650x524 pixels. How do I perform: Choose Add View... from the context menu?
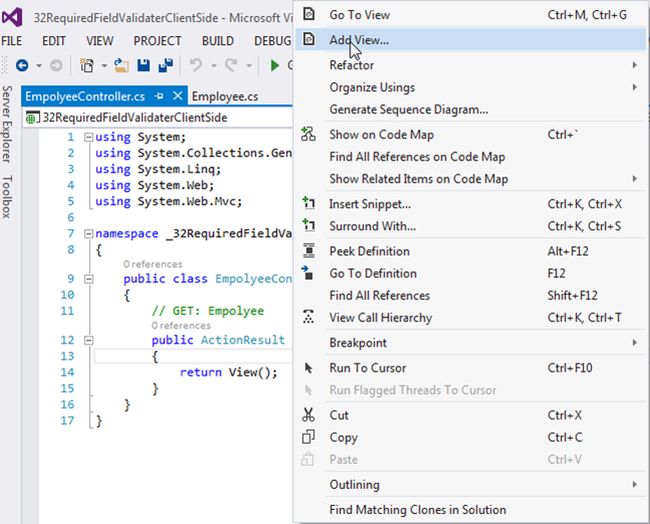pyautogui.click(x=359, y=40)
